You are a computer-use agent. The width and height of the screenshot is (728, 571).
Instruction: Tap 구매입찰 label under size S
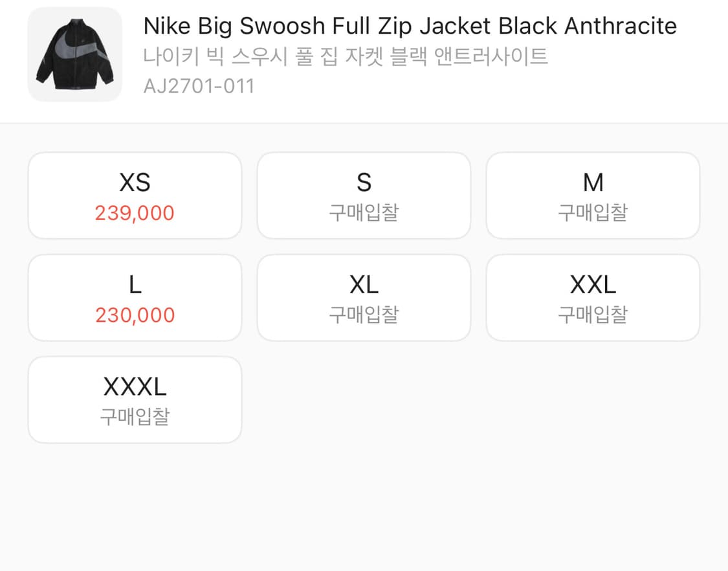(364, 213)
